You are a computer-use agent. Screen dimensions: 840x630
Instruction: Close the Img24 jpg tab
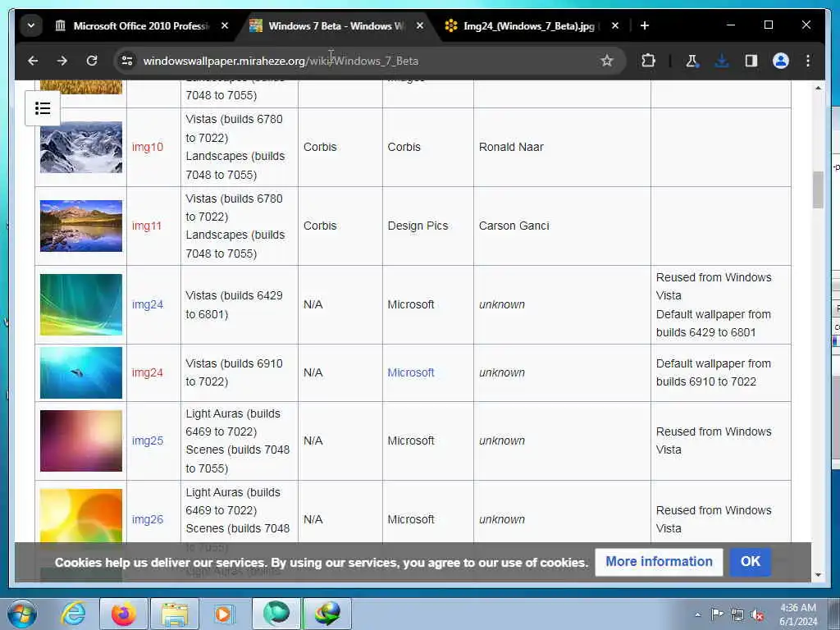click(x=615, y=25)
